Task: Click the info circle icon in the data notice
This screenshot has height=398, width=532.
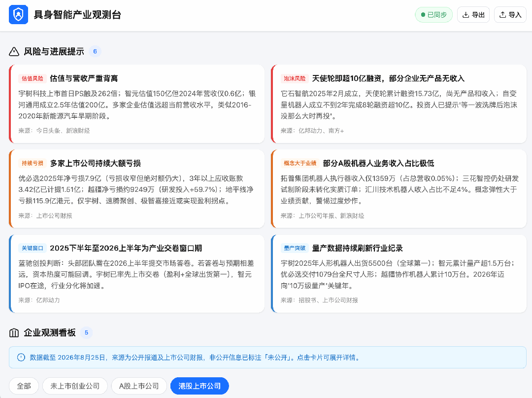Action: (21, 357)
